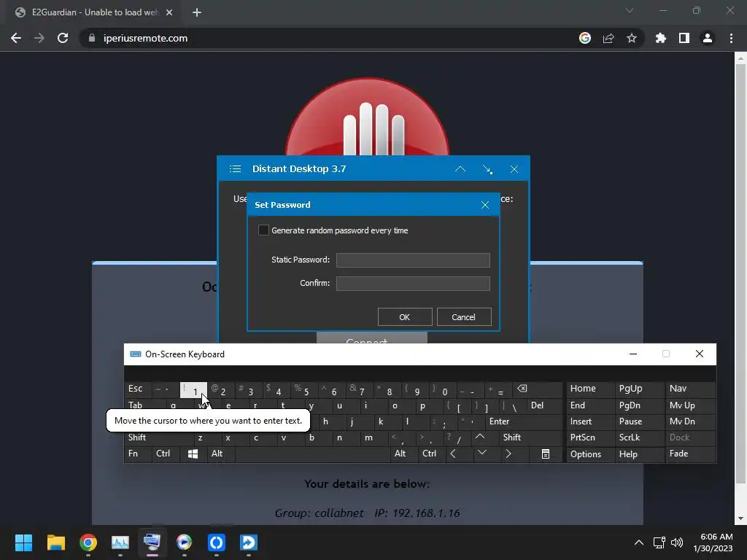Click Distant Desktop diagonal arrow icon
Screen dimensions: 747x560
tap(487, 169)
